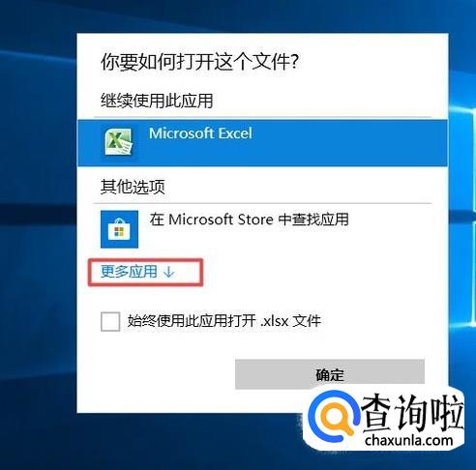Image resolution: width=476 pixels, height=470 pixels.
Task: Click the desktop wallpaper left of dialog
Action: (38, 225)
